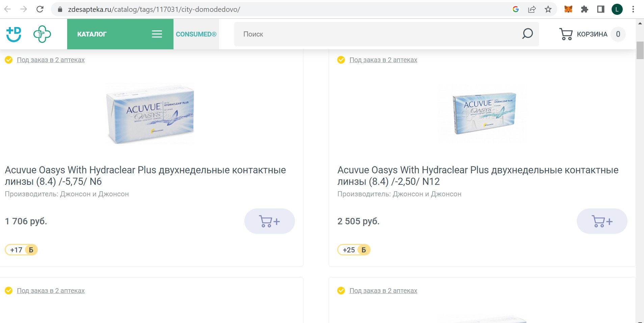Screen dimensions: 644x323
Task: Click yellow check icon of -5,75 N6 card
Action: (x=9, y=60)
